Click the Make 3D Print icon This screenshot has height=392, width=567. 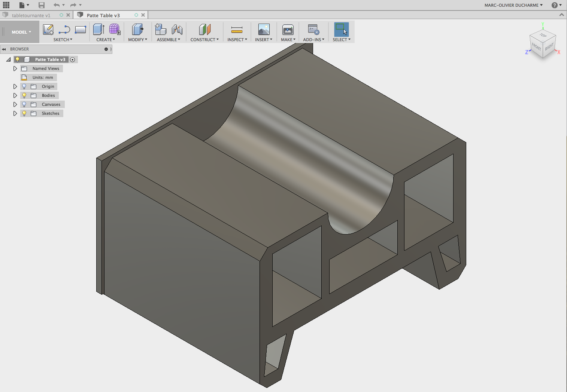click(288, 30)
